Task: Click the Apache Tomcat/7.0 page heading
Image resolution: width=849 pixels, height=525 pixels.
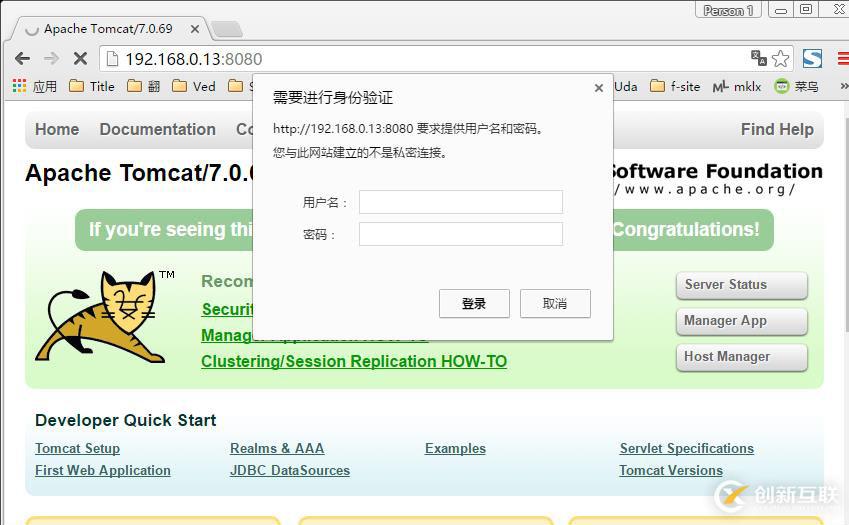Action: click(x=139, y=173)
